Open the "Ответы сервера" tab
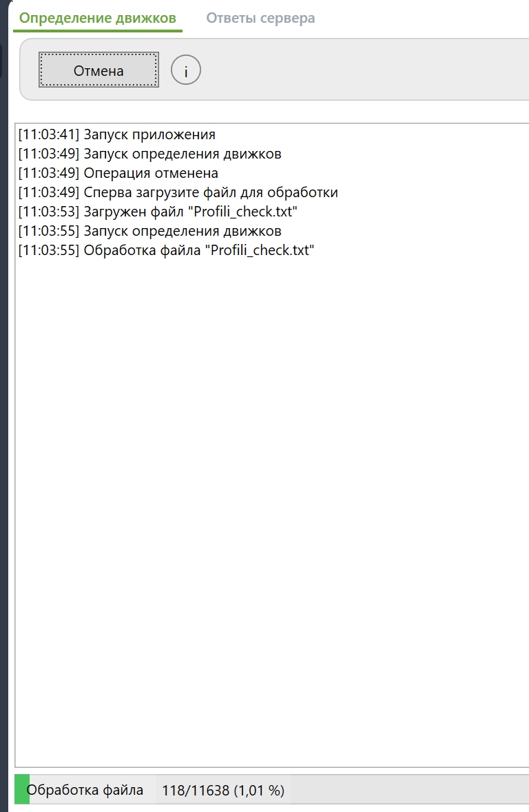The width and height of the screenshot is (529, 812). tap(260, 18)
